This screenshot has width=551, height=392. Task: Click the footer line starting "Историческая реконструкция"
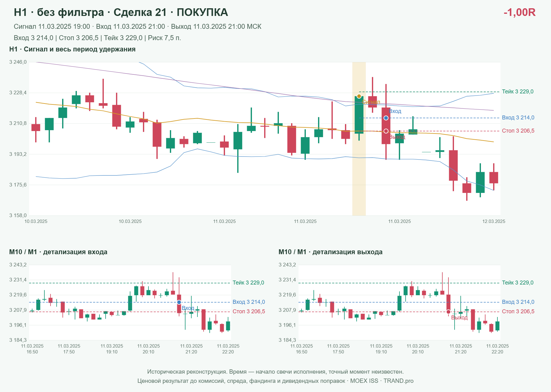pyautogui.click(x=275, y=372)
